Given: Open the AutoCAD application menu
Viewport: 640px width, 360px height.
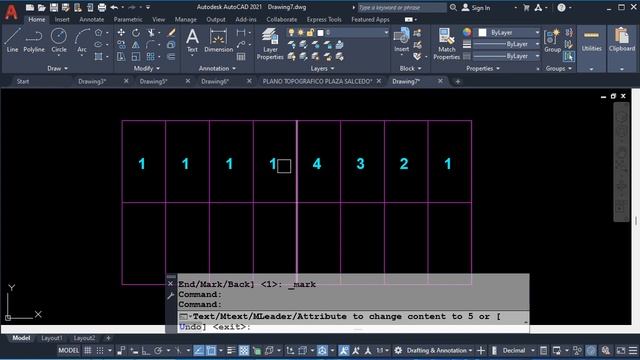Looking at the screenshot, I should click(11, 12).
